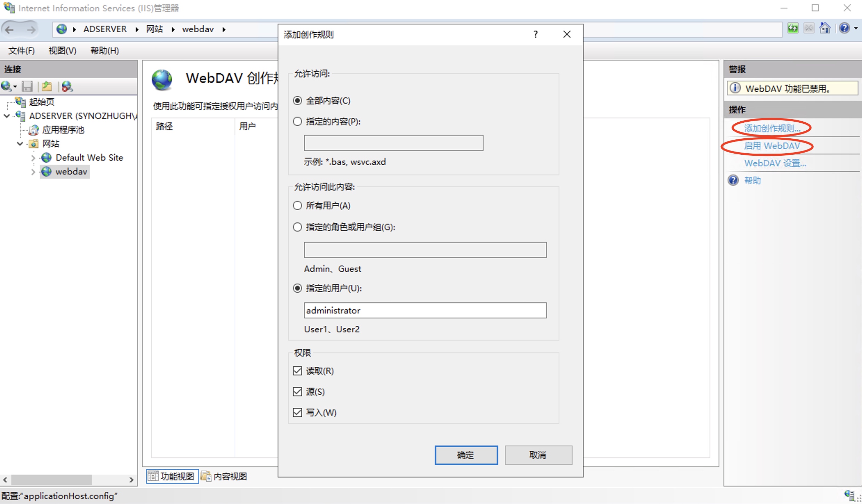Click the refresh page icon in toolbar
This screenshot has height=504, width=862.
click(x=793, y=29)
